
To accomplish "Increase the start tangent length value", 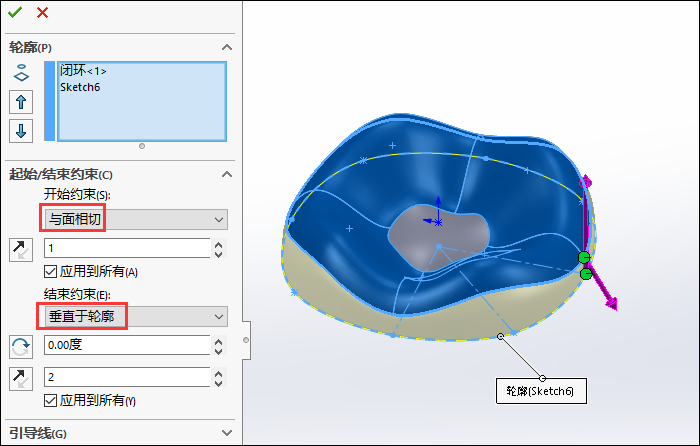I will pos(218,244).
